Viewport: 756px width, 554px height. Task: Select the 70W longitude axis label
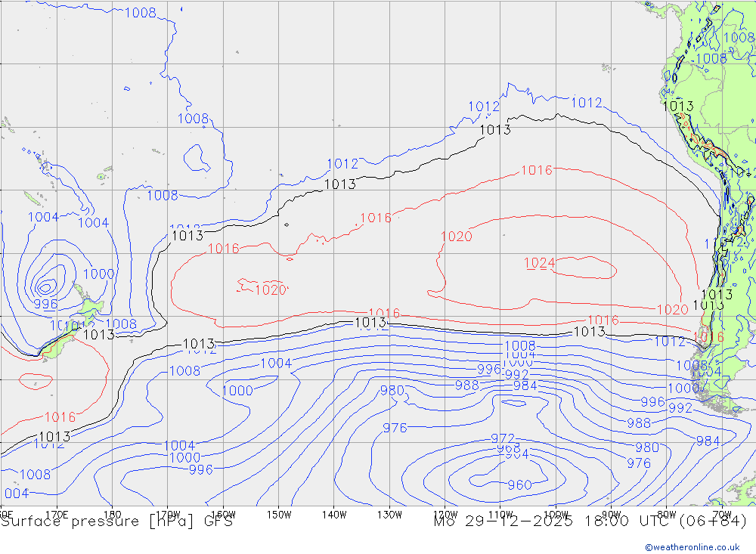[x=722, y=515]
